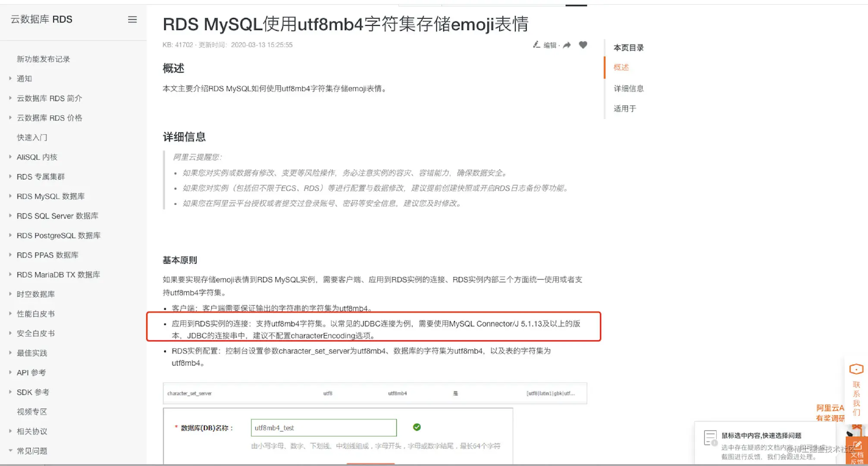The image size is (868, 466).
Task: Open SDK 参考 in the sidebar
Action: coord(33,392)
